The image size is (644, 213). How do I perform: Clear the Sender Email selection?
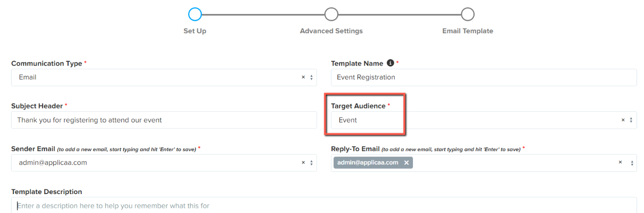point(303,163)
